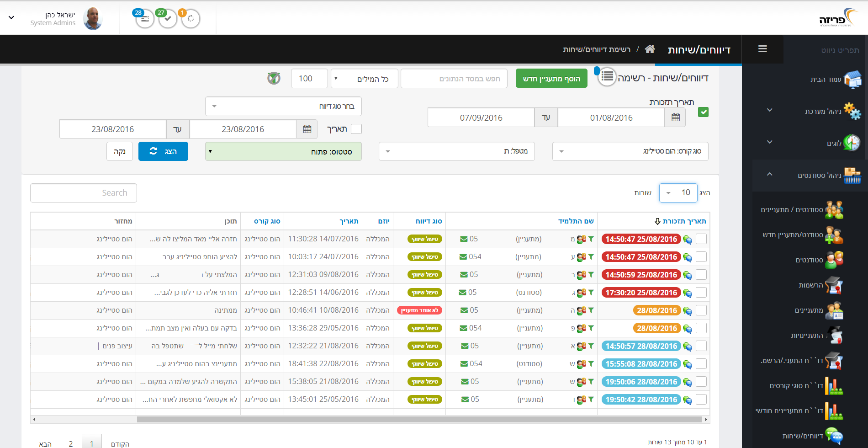Change rows shown from 10 dropdown

click(678, 192)
